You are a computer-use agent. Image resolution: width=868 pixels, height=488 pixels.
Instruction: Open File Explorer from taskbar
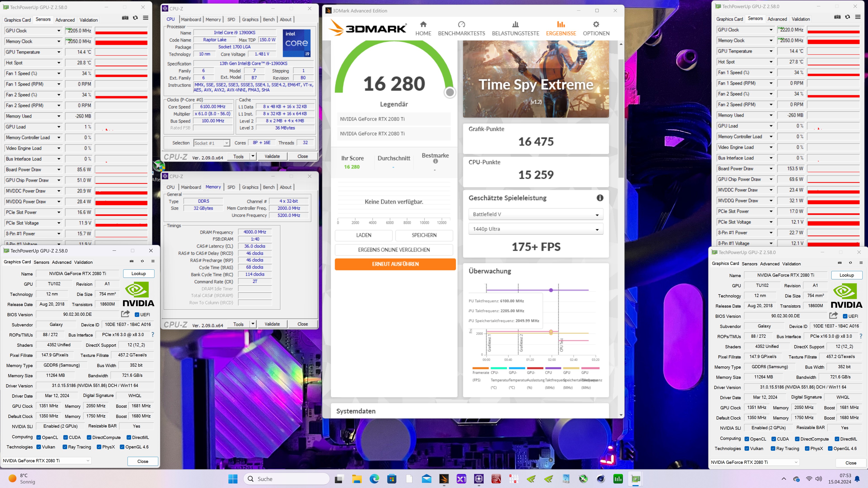pos(357,479)
